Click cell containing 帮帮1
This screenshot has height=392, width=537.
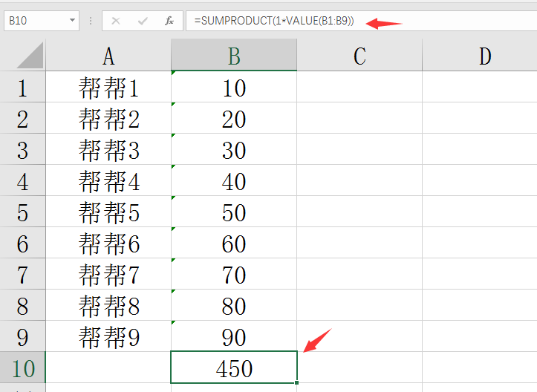coord(108,87)
